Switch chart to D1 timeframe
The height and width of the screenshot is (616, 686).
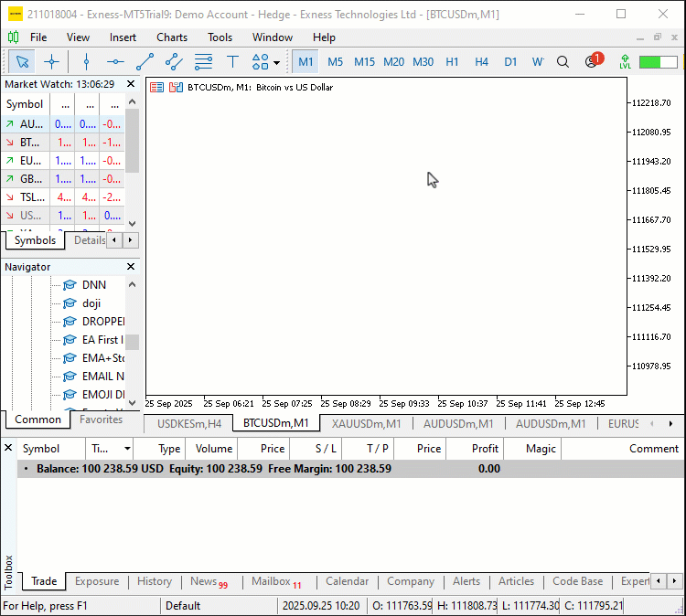pos(510,61)
